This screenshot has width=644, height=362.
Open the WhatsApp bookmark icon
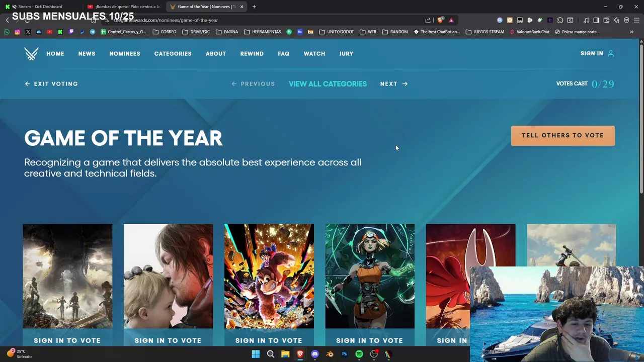pos(7,32)
